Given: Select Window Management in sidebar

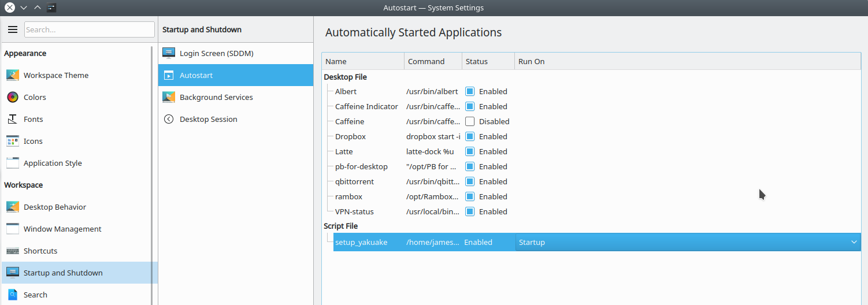Looking at the screenshot, I should click(x=62, y=229).
